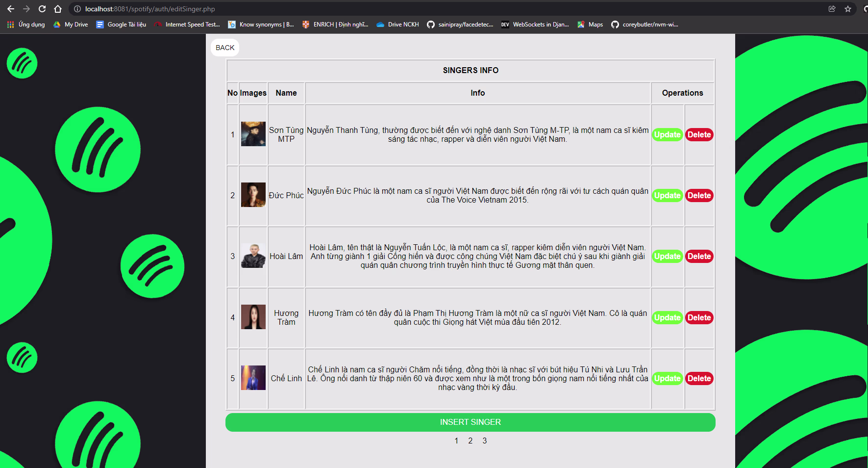Delete Chế Linh singer

click(699, 378)
